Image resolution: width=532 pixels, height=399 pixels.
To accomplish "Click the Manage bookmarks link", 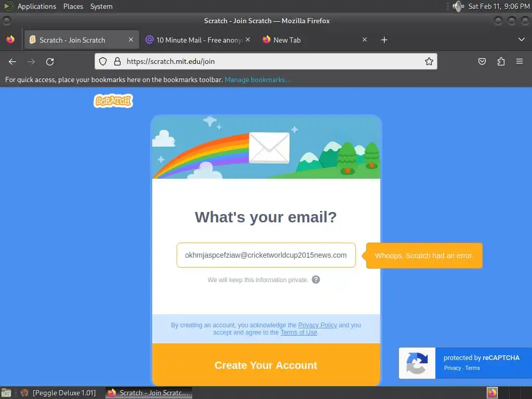I will (x=258, y=79).
